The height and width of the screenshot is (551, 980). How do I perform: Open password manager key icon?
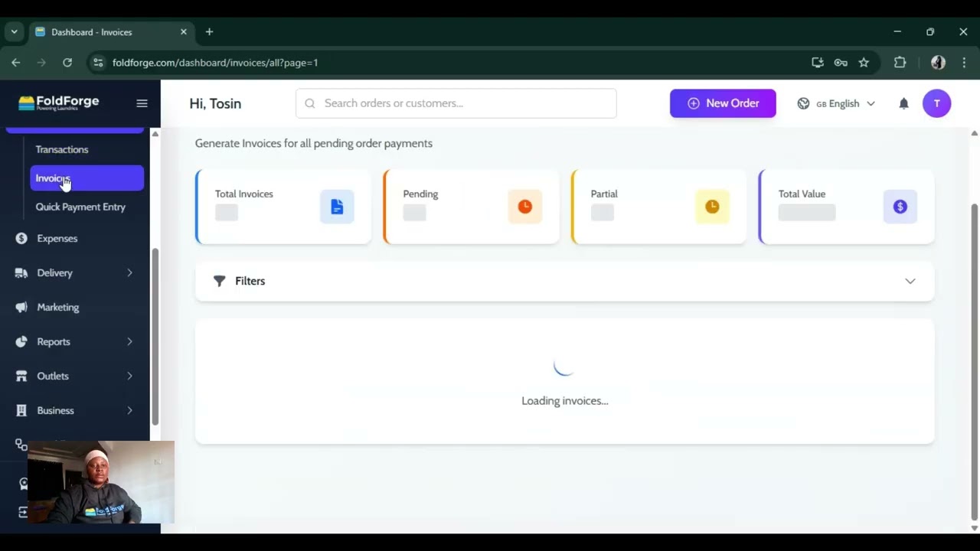[x=841, y=63]
